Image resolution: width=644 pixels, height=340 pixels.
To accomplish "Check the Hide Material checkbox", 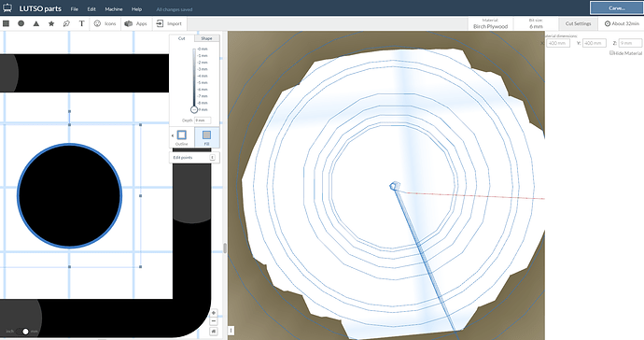I will tap(611, 53).
